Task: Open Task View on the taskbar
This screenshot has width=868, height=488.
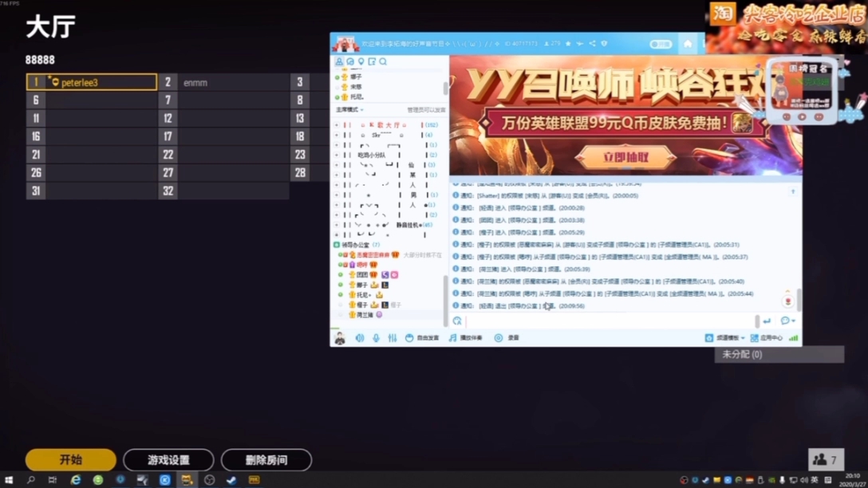Action: (53, 480)
